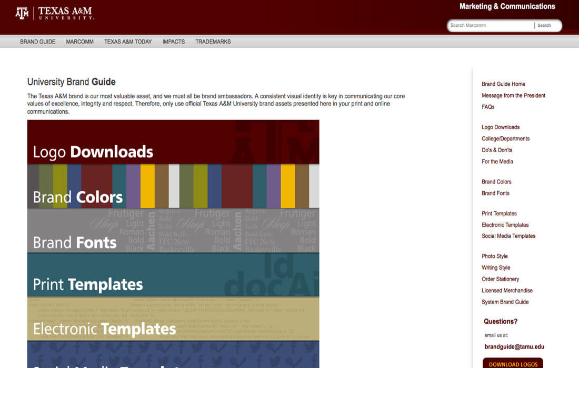Open Logo Downloads sidebar link
Viewport: 583px width, 393px height.
(x=500, y=127)
